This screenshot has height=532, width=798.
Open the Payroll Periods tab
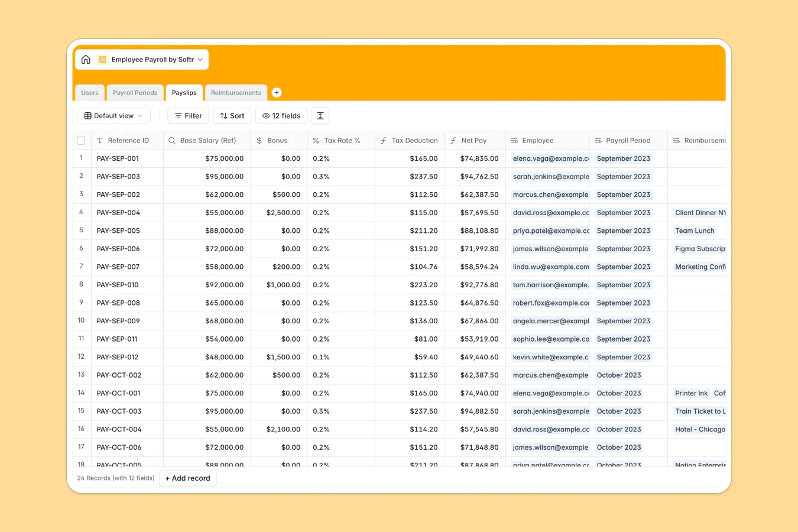pos(135,92)
